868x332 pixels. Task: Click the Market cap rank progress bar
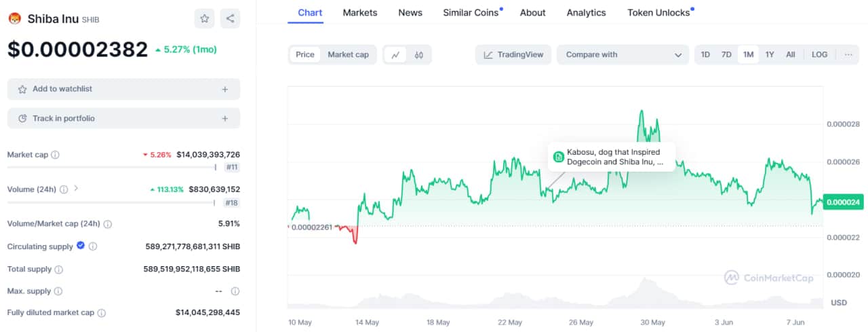click(x=112, y=167)
